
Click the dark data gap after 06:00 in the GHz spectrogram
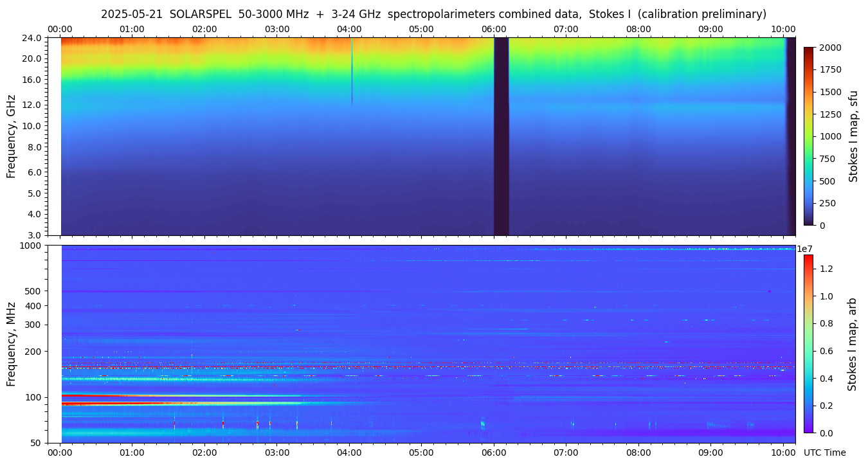pyautogui.click(x=501, y=136)
